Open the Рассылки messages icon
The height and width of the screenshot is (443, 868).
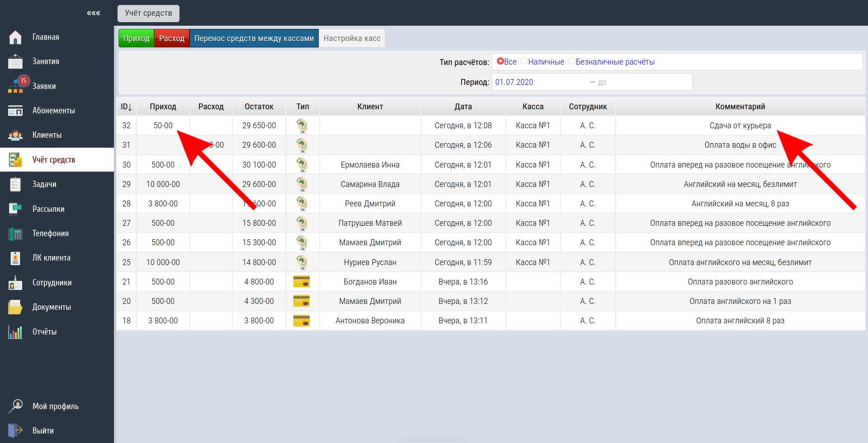pyautogui.click(x=15, y=209)
